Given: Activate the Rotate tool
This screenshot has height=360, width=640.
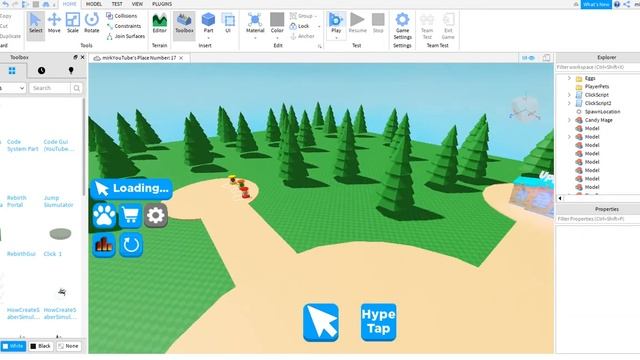Looking at the screenshot, I should (91, 24).
